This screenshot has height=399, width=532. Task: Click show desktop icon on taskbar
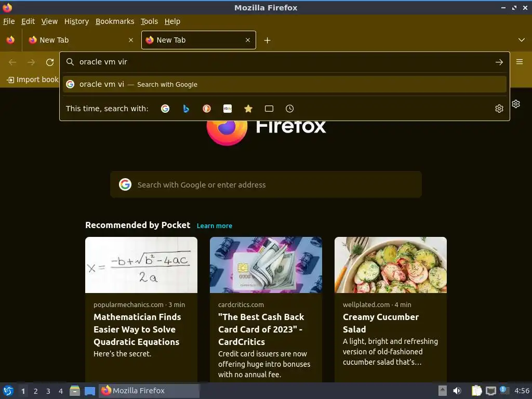pyautogui.click(x=89, y=391)
